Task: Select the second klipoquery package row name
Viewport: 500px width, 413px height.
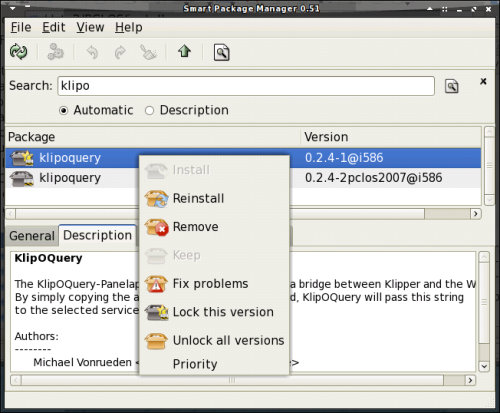Action: pyautogui.click(x=70, y=178)
